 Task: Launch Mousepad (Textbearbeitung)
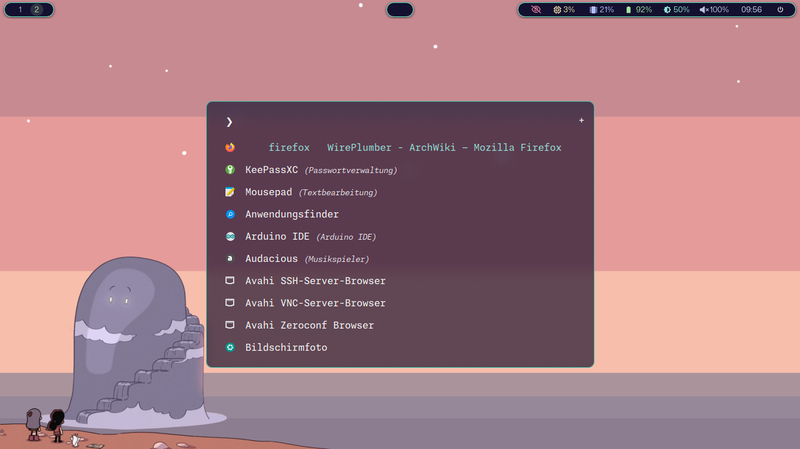pos(400,192)
